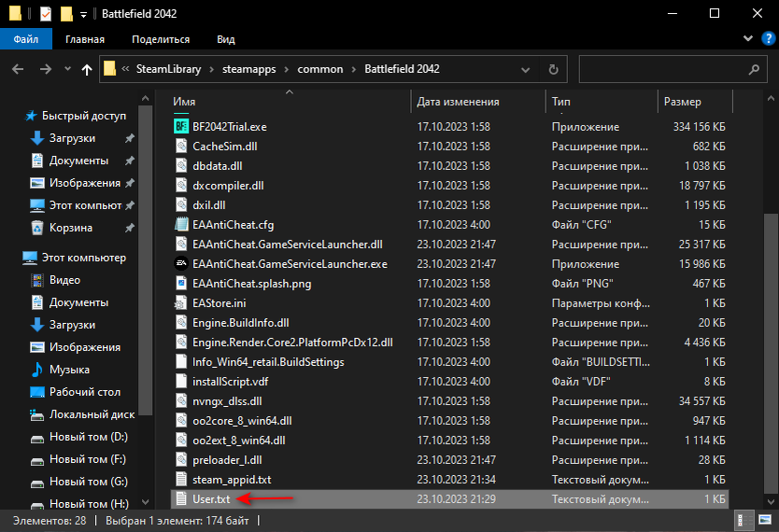Click the Properties quick access toolbar icon
Image resolution: width=779 pixels, height=532 pixels.
coord(46,13)
